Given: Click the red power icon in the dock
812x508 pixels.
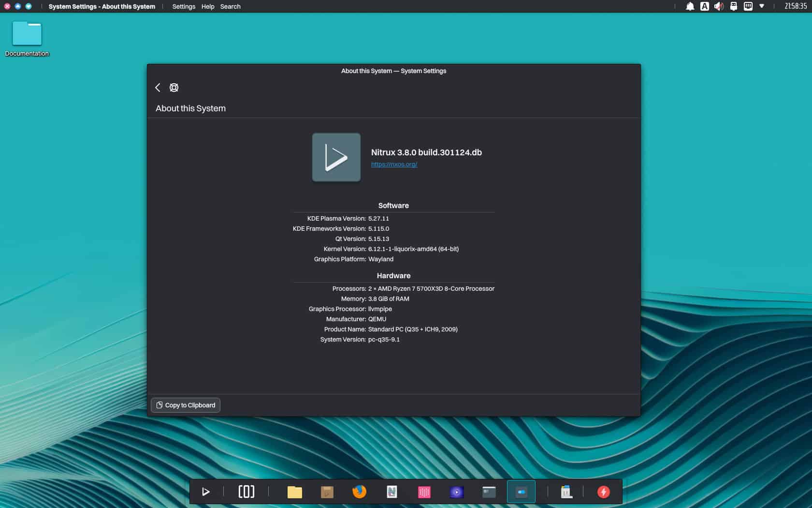Looking at the screenshot, I should (x=603, y=492).
